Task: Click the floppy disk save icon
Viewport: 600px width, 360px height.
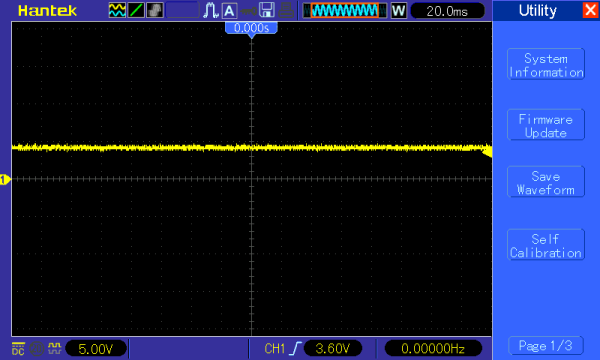Action: click(267, 10)
